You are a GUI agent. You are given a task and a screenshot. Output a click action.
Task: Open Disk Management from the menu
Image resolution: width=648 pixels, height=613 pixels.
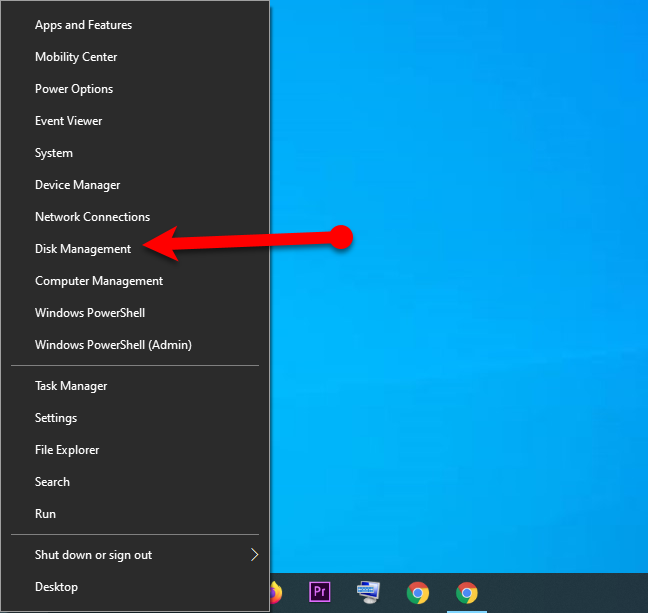[83, 249]
